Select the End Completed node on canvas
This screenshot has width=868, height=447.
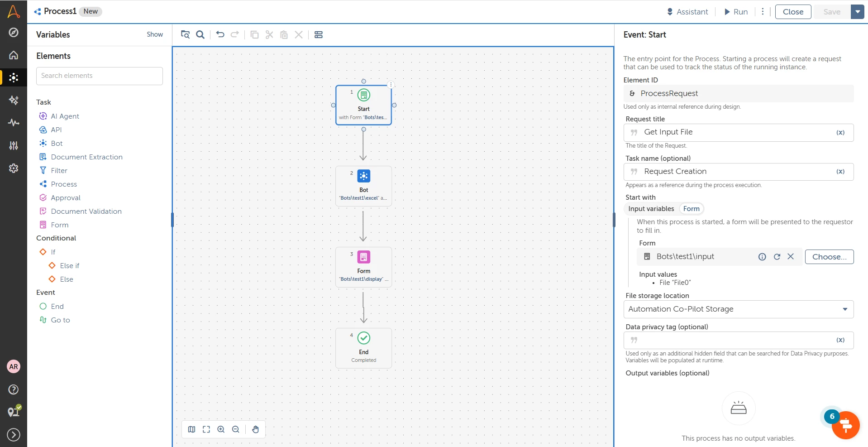click(x=363, y=348)
